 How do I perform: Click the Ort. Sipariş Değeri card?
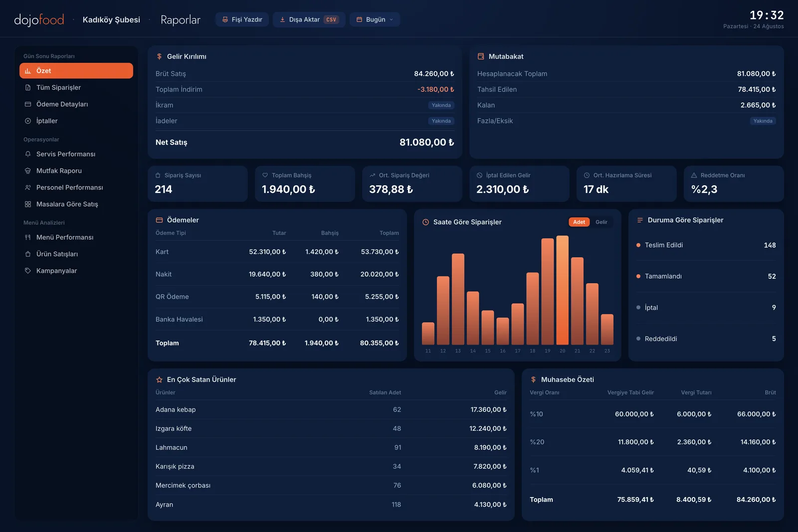pyautogui.click(x=412, y=183)
